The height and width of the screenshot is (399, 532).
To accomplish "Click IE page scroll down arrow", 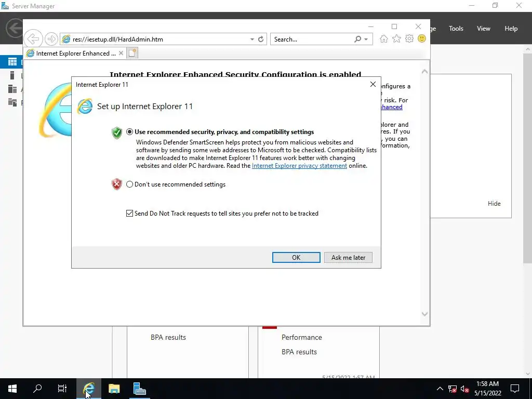I will 424,314.
